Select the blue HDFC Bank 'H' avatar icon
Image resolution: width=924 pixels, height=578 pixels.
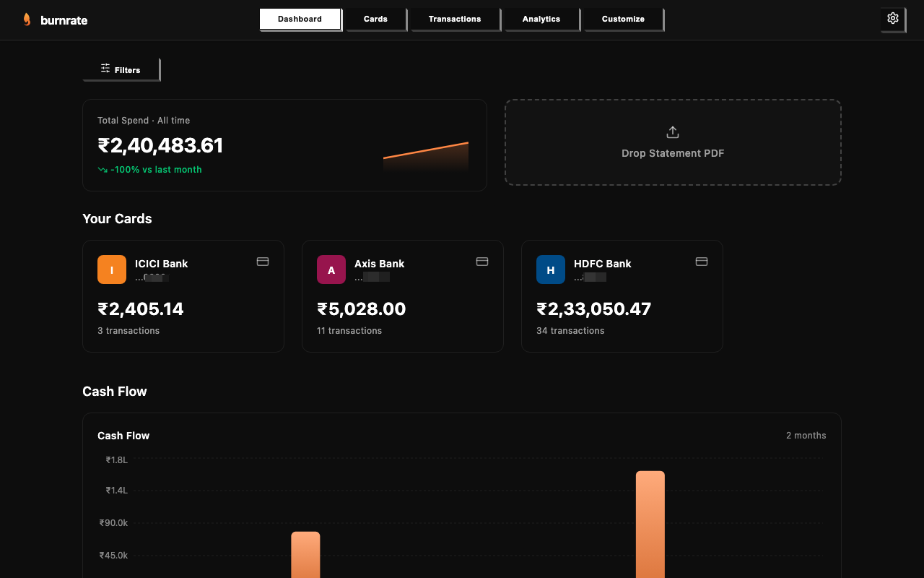pos(551,269)
